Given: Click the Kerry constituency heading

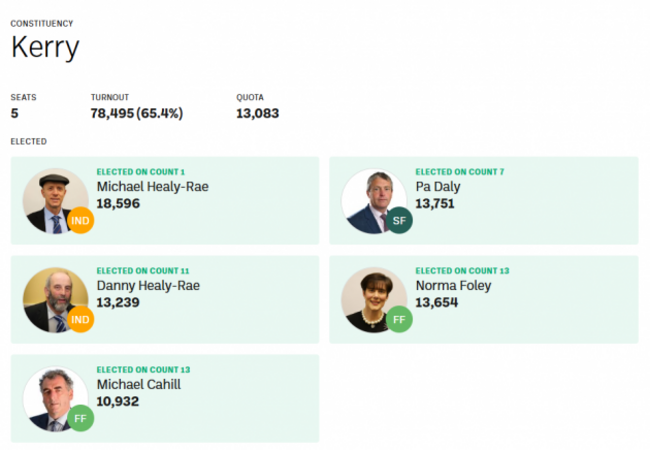Looking at the screenshot, I should pos(45,47).
